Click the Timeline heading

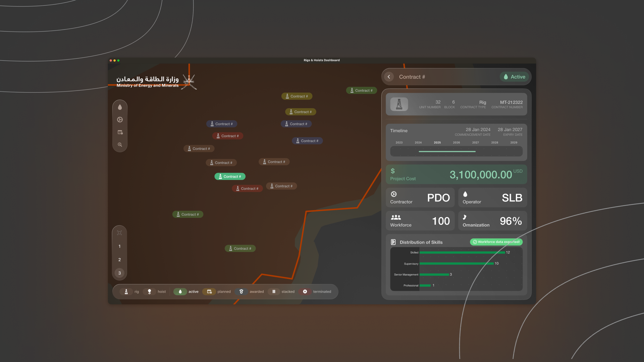pos(399,131)
